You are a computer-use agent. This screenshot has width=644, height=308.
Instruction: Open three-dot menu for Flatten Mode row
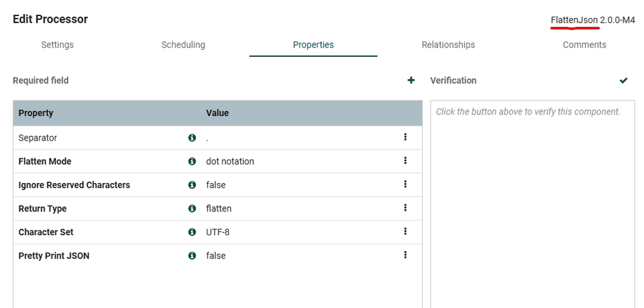click(405, 160)
